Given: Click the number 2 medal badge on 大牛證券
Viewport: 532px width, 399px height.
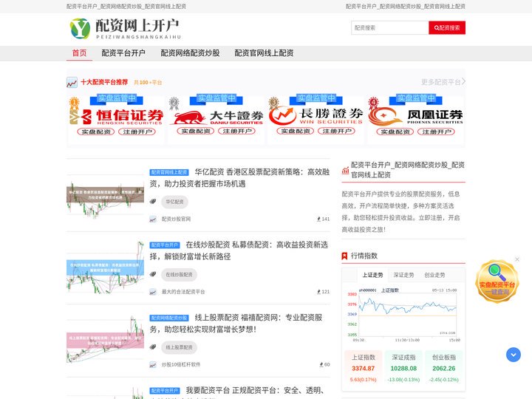Looking at the screenshot, I should (x=174, y=103).
